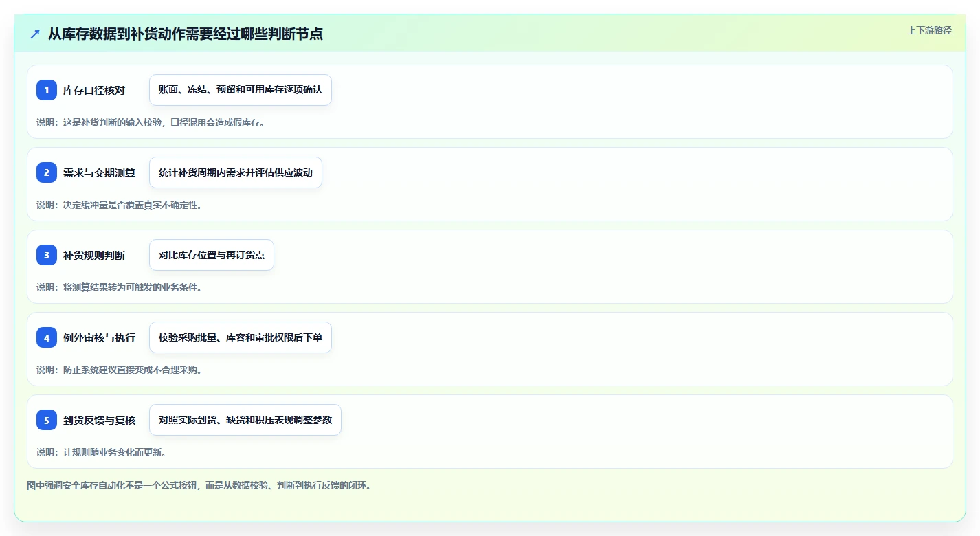
Task: Select step number 1 badge
Action: tap(47, 90)
